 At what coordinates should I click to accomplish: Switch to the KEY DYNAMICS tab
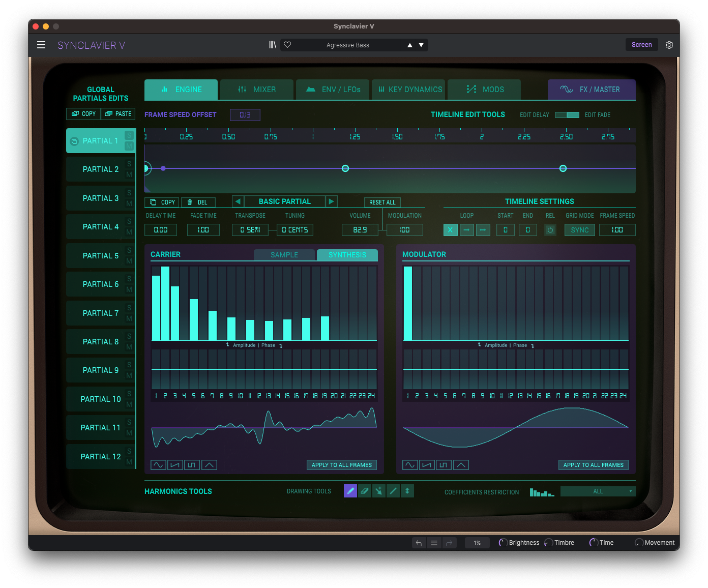tap(408, 90)
